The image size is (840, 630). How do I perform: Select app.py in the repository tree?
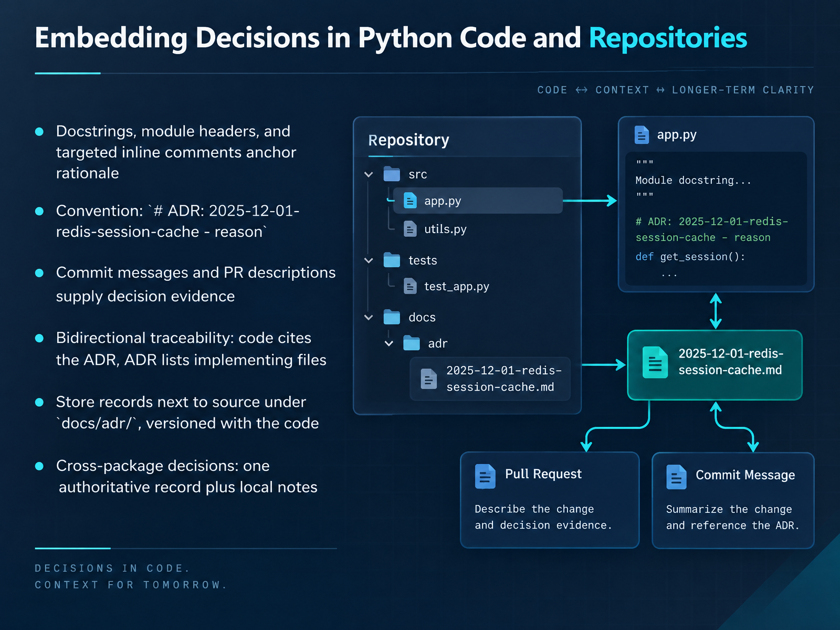coord(478,201)
